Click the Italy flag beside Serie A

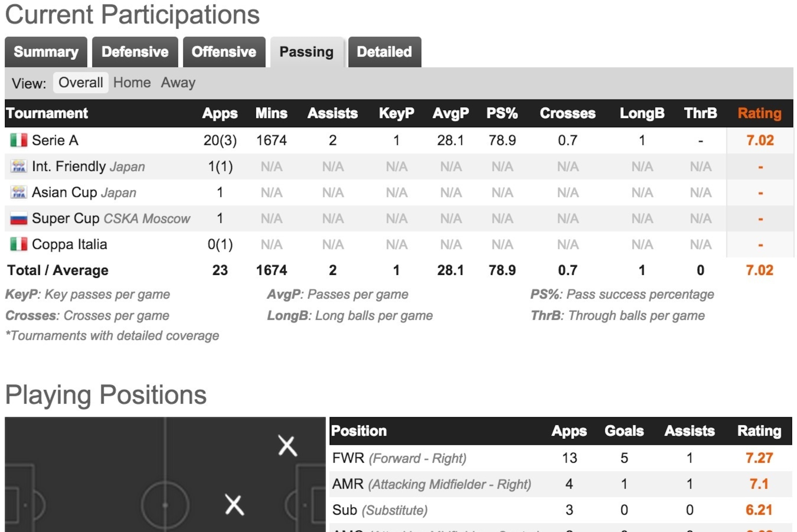(19, 140)
